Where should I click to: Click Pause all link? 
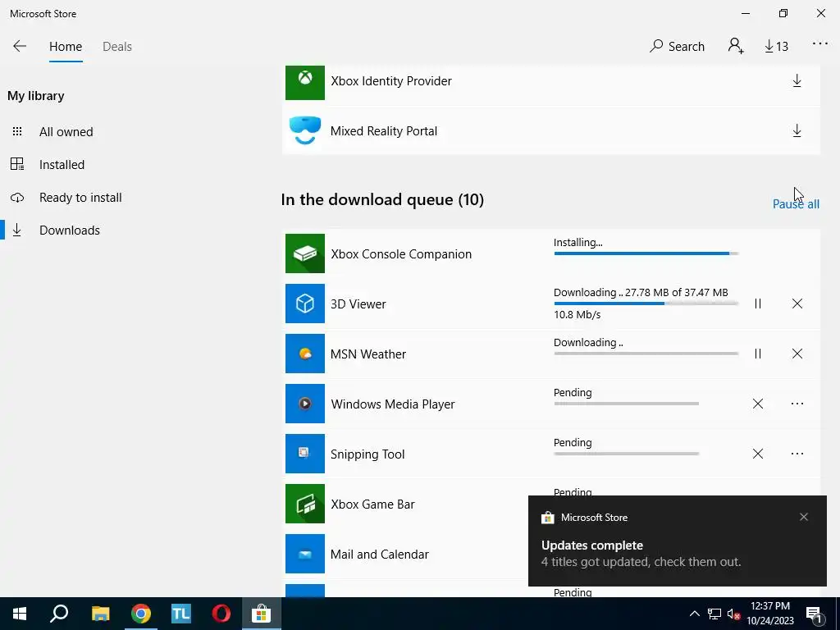(796, 204)
